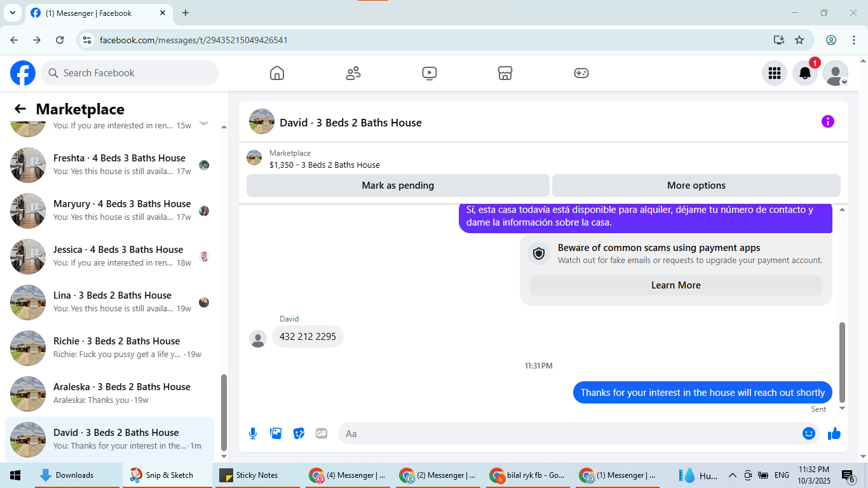Click More options button
The width and height of the screenshot is (868, 488).
click(696, 186)
